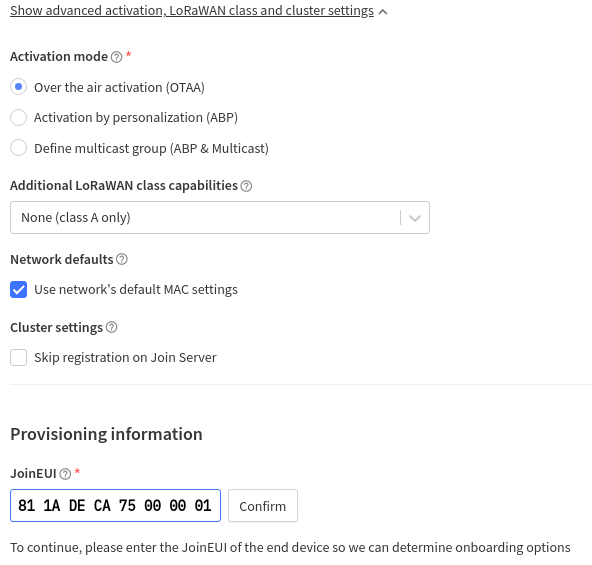This screenshot has height=565, width=592.
Task: Uncheck Use network's default MAC settings
Action: pyautogui.click(x=18, y=290)
